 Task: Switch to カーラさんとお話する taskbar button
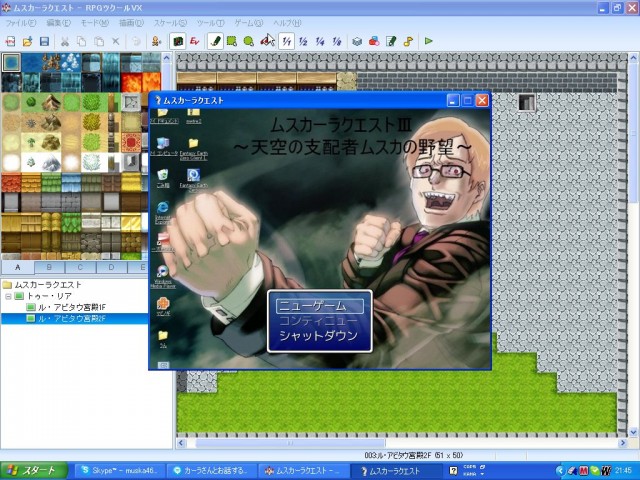coord(212,471)
